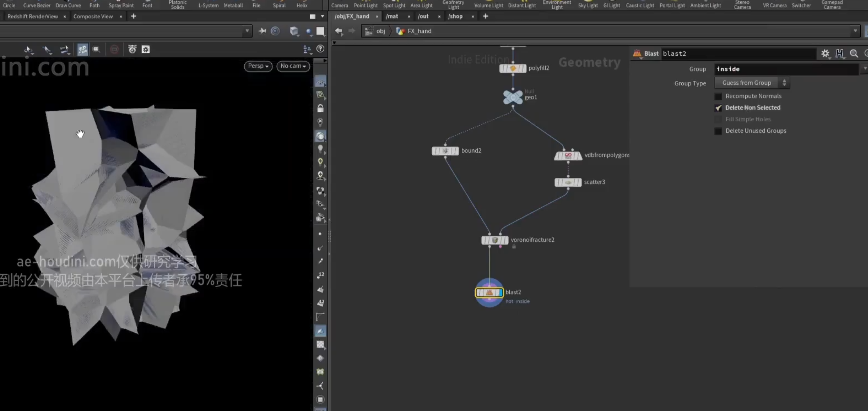Switch to Composite View tab
868x411 pixels.
[x=93, y=16]
